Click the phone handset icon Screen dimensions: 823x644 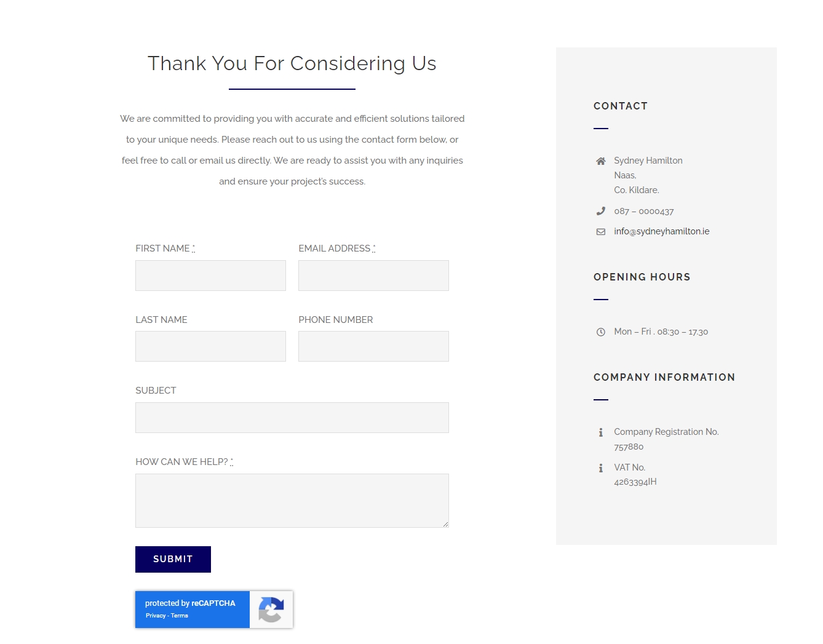pos(601,211)
